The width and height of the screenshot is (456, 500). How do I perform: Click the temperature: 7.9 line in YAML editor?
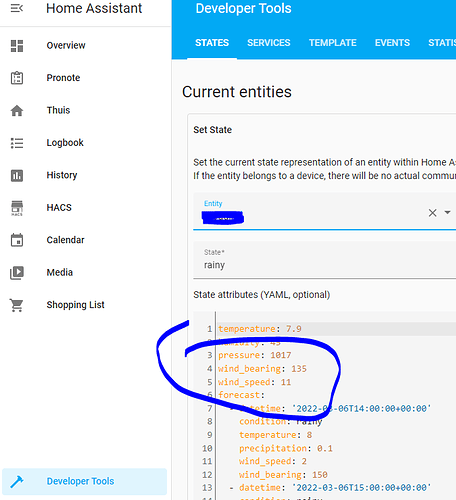[260, 329]
